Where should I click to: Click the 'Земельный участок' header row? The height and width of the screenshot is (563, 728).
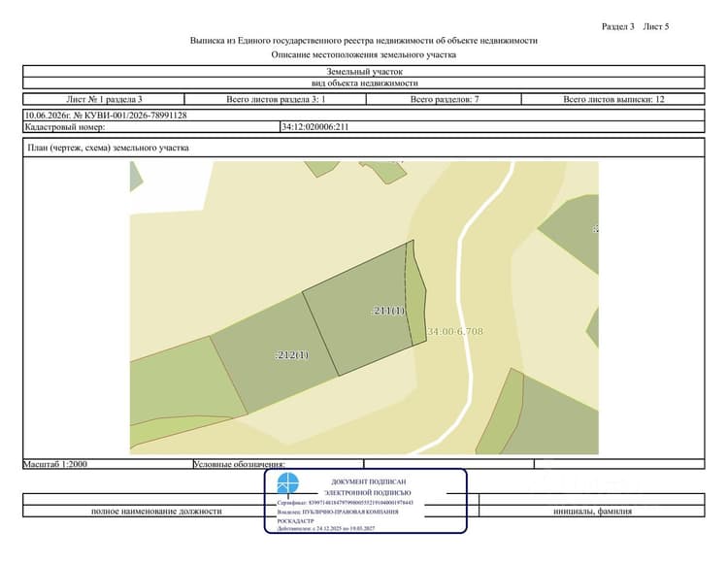[364, 72]
